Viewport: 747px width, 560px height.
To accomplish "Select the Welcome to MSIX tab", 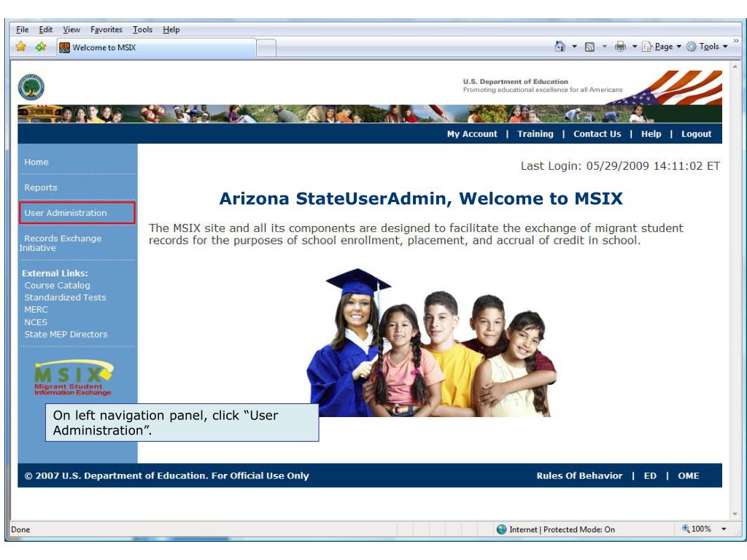I will tap(156, 47).
